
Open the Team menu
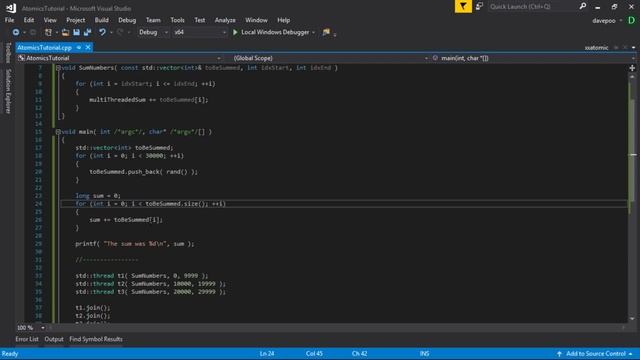coord(153,20)
